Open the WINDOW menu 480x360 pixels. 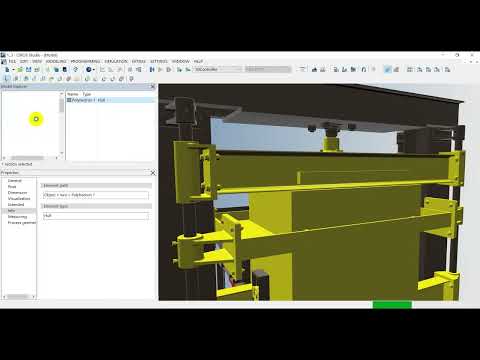pyautogui.click(x=180, y=61)
